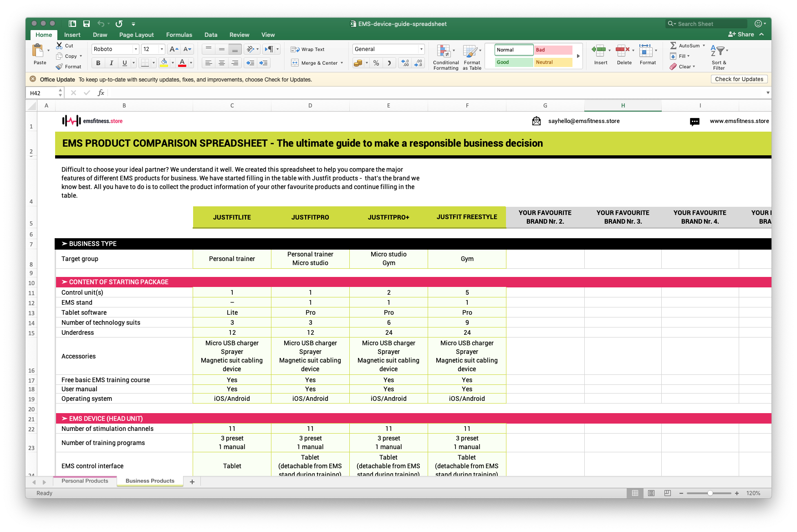797x532 pixels.
Task: Open Sort & Filter
Action: tap(719, 56)
